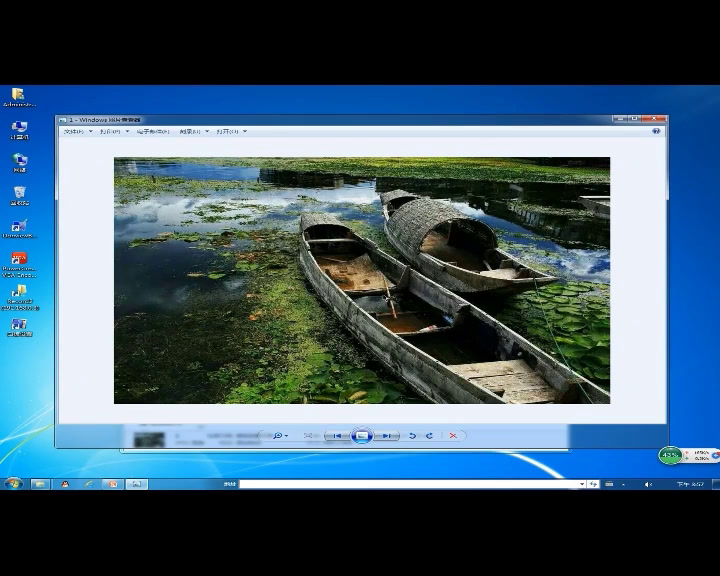The image size is (720, 576).
Task: Click the 电子邮件 (E-mail) toolbar button
Action: click(x=153, y=131)
